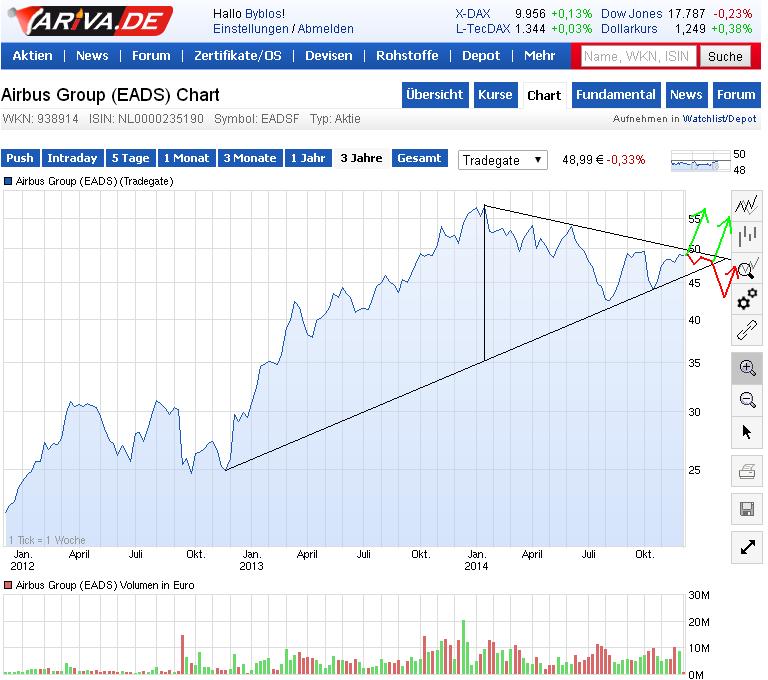Select the line chart type icon
This screenshot has height=680, width=768.
(747, 205)
